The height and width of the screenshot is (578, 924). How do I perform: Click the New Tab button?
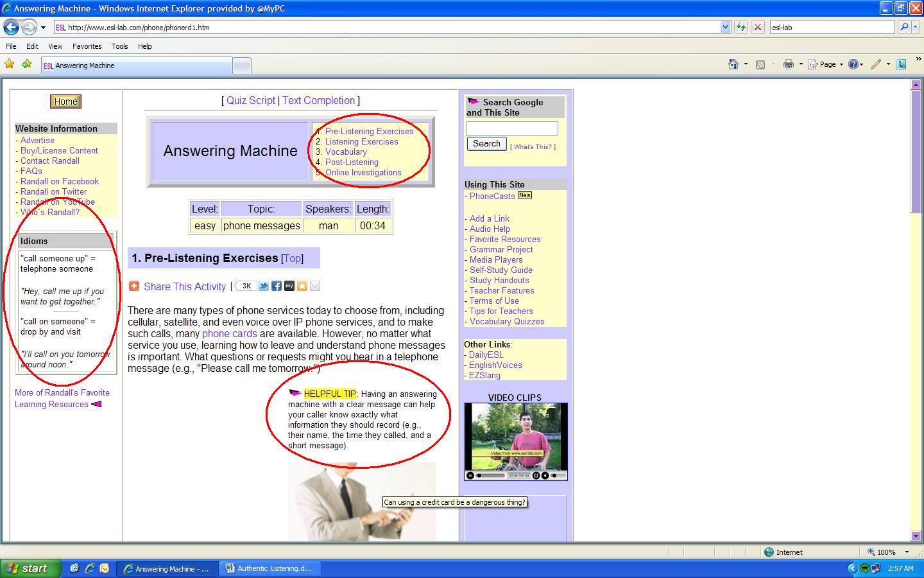(241, 66)
